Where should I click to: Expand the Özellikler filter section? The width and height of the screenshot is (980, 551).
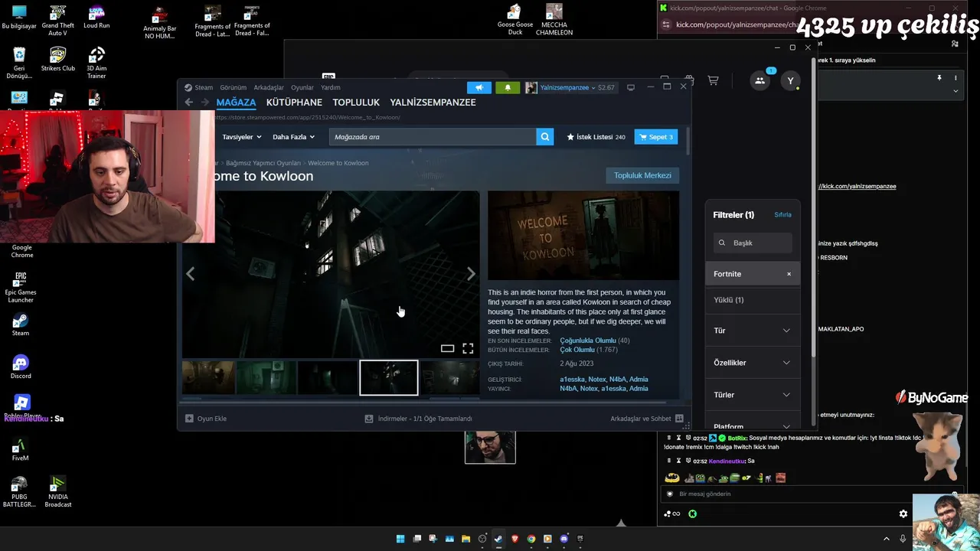tap(753, 363)
